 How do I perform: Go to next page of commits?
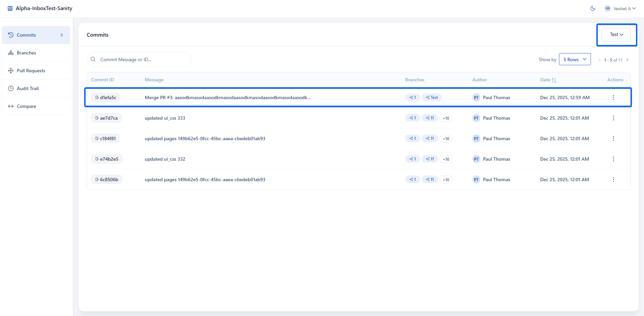(x=627, y=60)
